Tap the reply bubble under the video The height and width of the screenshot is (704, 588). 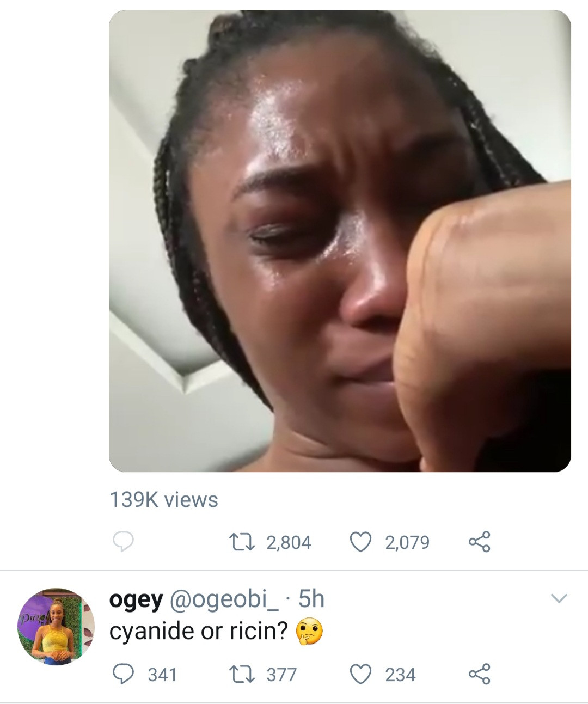(x=123, y=542)
